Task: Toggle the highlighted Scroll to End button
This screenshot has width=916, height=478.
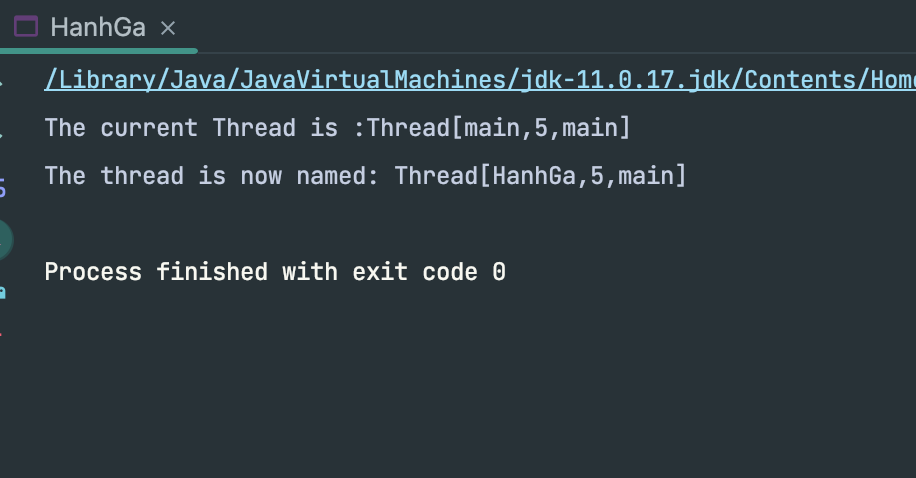Action: [4, 239]
